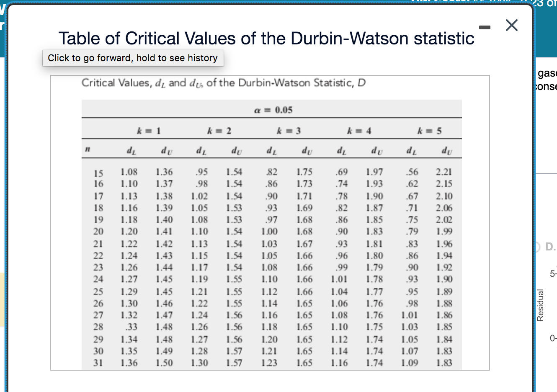The image size is (557, 392).
Task: Click row label 31 in the n column
Action: [x=98, y=363]
